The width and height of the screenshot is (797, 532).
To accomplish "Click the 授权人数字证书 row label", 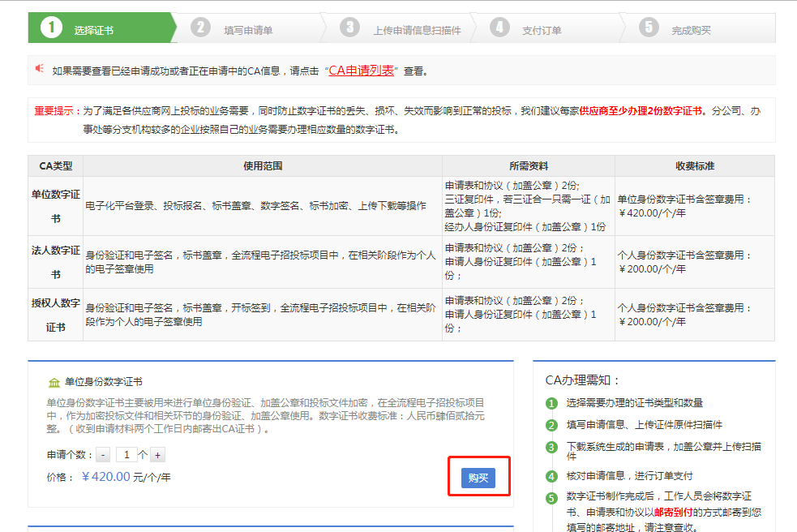I will (55, 315).
